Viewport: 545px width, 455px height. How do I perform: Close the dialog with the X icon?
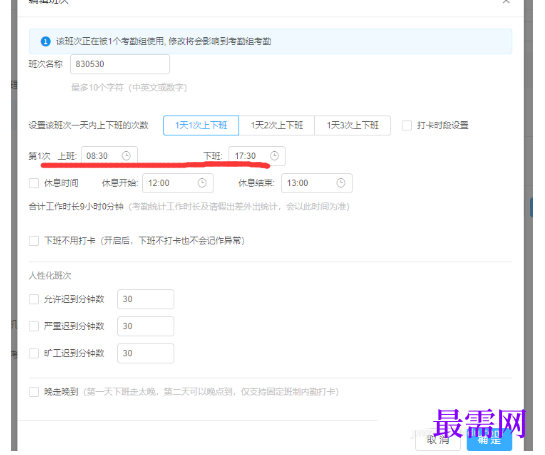click(x=506, y=2)
